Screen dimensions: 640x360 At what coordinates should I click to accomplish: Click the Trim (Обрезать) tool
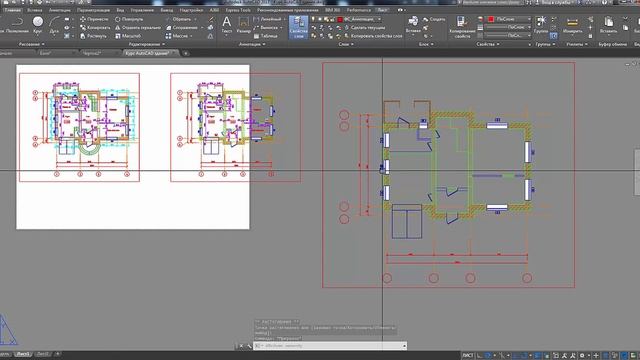pos(178,19)
